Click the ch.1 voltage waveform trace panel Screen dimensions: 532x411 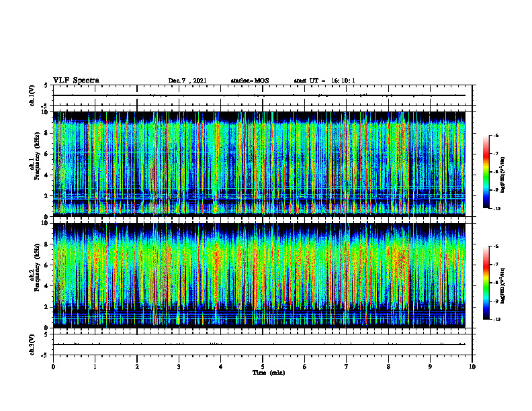coord(263,95)
